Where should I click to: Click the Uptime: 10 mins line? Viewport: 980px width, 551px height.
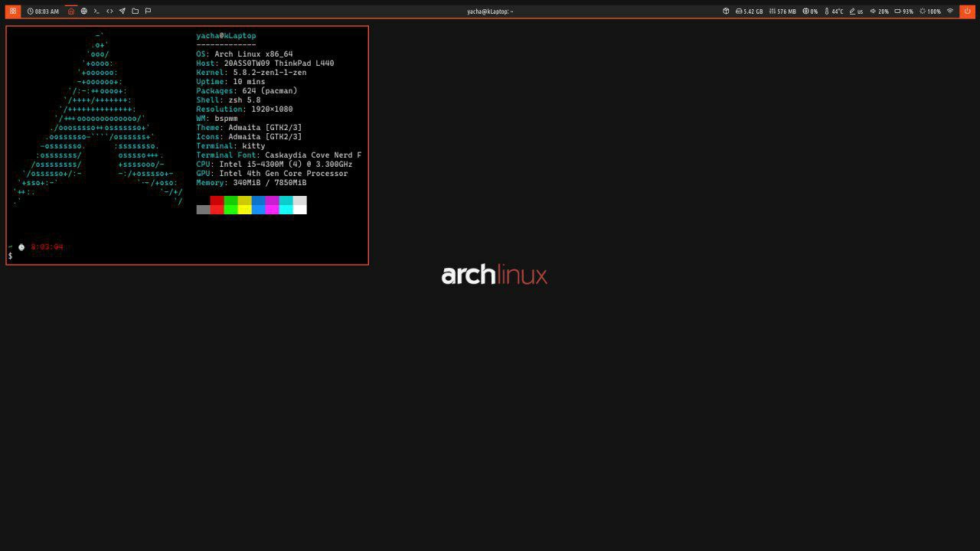230,82
